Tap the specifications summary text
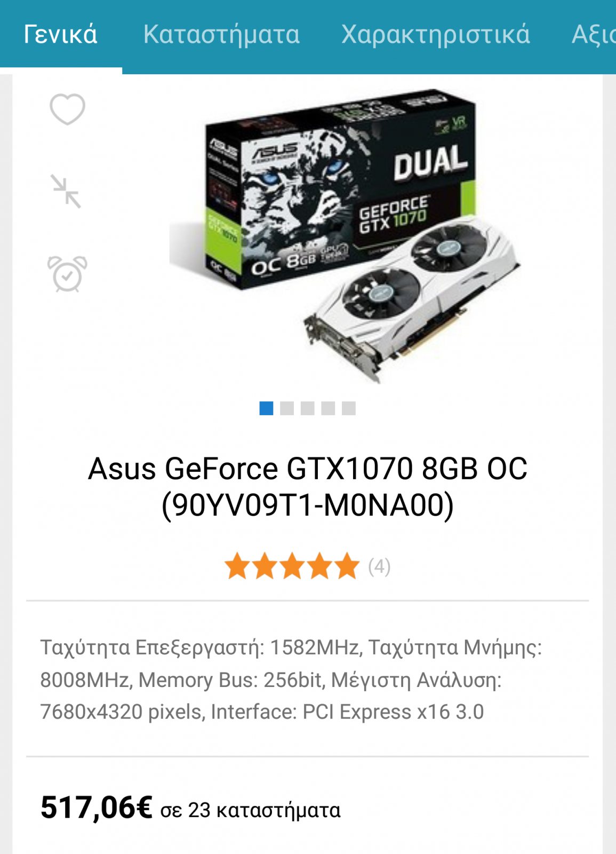The height and width of the screenshot is (854, 616). coord(291,679)
